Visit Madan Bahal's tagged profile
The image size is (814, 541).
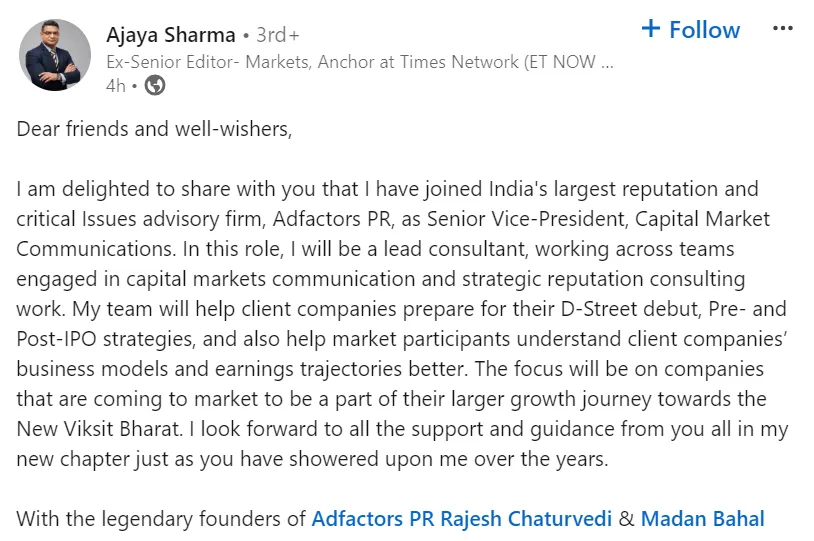click(702, 519)
